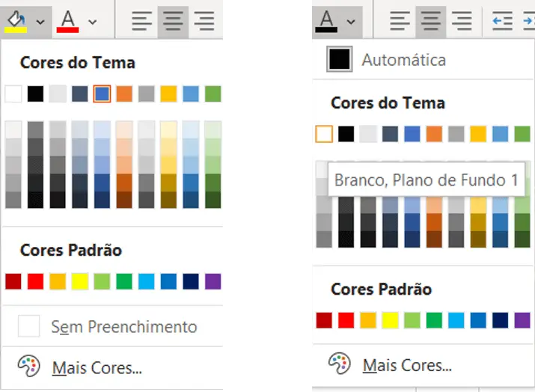This screenshot has width=535, height=392.
Task: Align text left in left toolbar
Action: pyautogui.click(x=142, y=21)
